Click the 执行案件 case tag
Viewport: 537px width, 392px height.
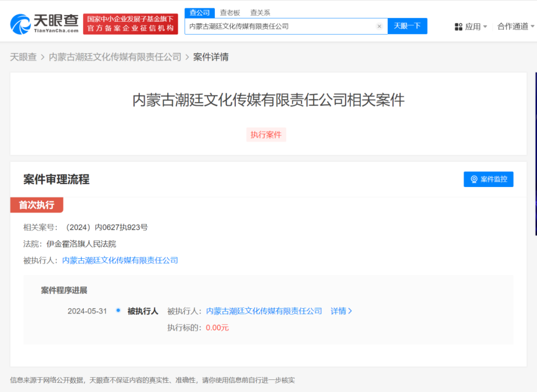(x=266, y=135)
